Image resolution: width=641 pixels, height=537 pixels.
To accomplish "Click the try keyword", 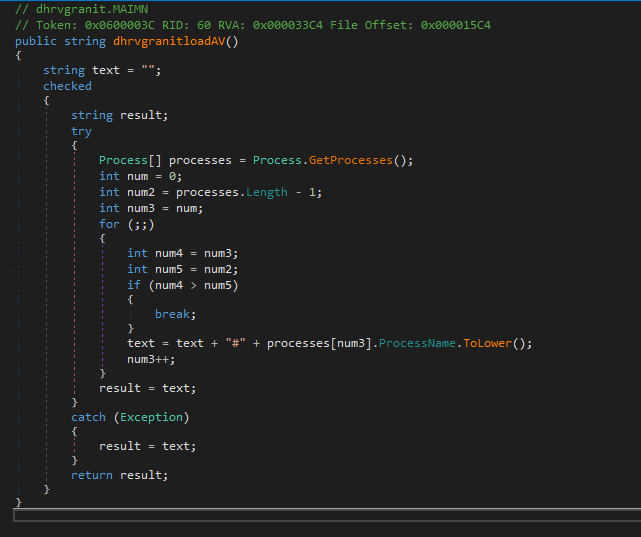I will pos(81,131).
